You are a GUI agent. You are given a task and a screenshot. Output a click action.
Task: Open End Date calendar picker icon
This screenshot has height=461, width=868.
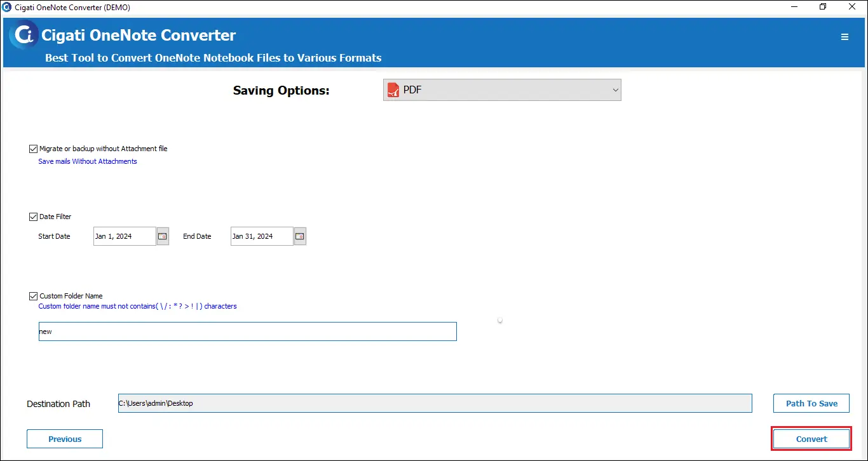click(300, 236)
